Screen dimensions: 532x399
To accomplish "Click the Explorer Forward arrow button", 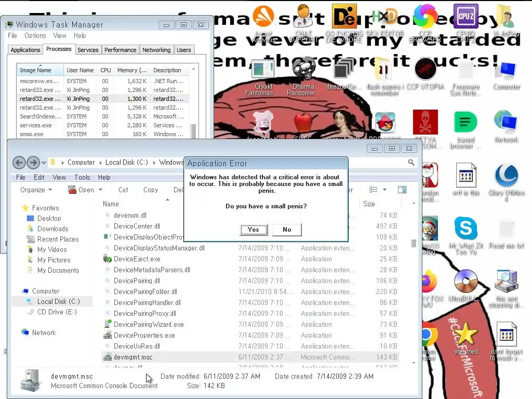I will point(33,163).
